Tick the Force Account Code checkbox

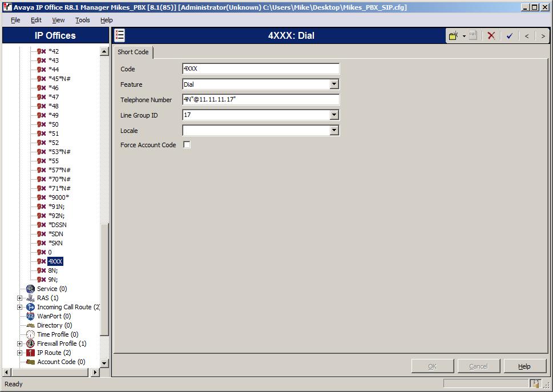click(187, 145)
